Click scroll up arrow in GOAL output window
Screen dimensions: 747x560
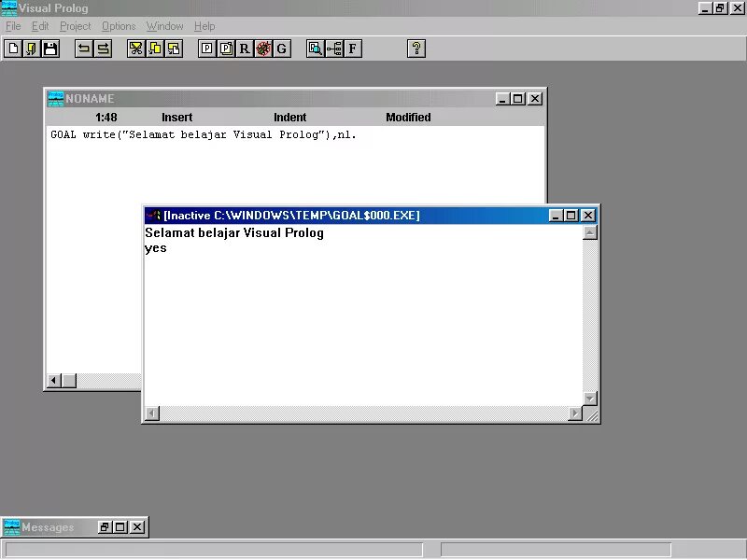pyautogui.click(x=590, y=232)
